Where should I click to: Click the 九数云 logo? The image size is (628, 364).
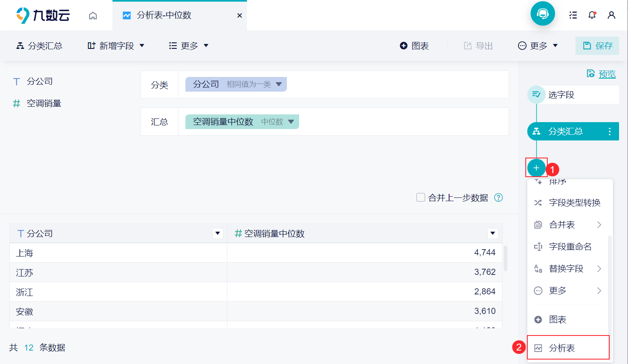(43, 15)
